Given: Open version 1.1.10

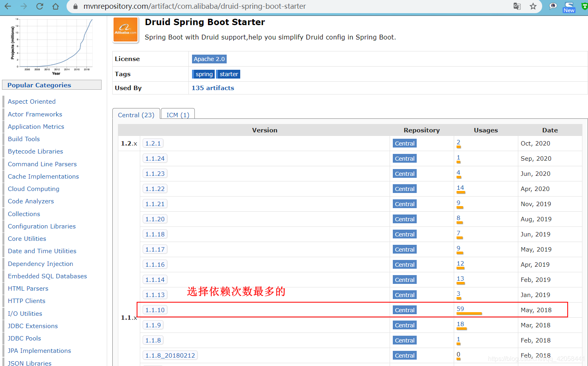Looking at the screenshot, I should pyautogui.click(x=155, y=310).
